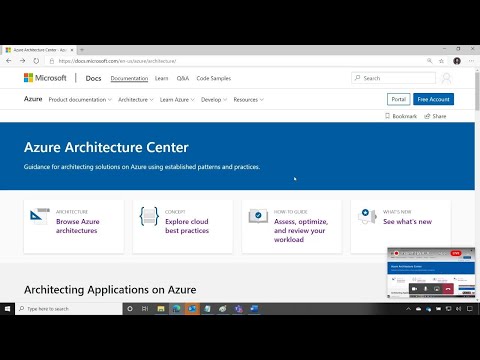The image size is (480, 360).
Task: Click the sign-in user icon next to Search
Action: pyautogui.click(x=446, y=78)
